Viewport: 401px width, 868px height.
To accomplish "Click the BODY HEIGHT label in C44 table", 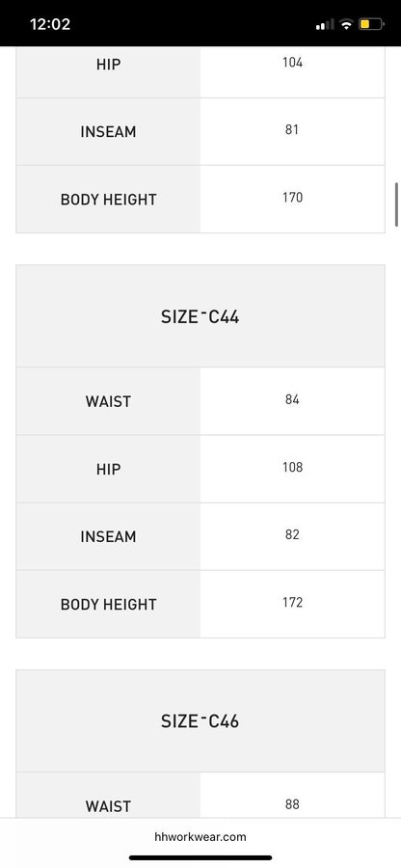I will [x=108, y=604].
